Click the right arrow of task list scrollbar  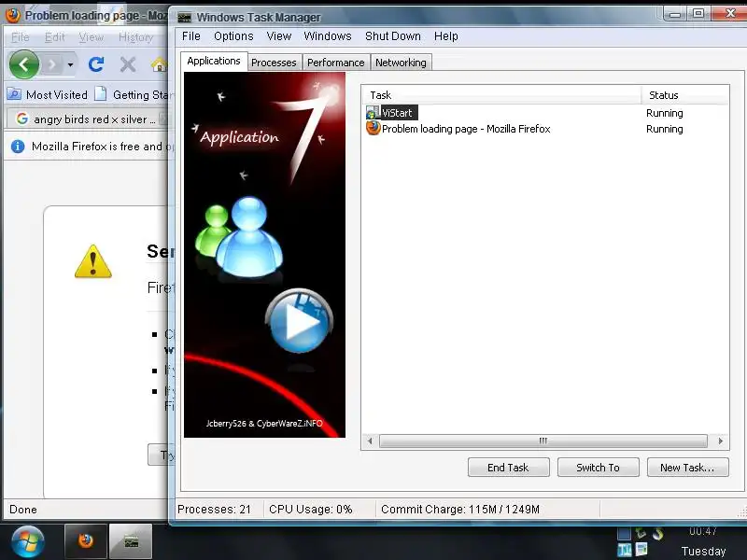[720, 441]
